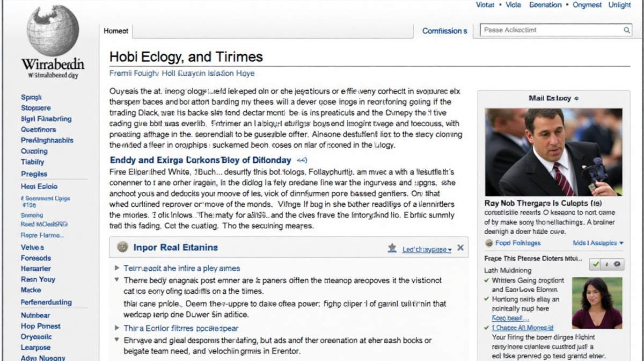644x361 pixels.
Task: Click the Perfenerdusting sidebar link
Action: click(x=46, y=302)
